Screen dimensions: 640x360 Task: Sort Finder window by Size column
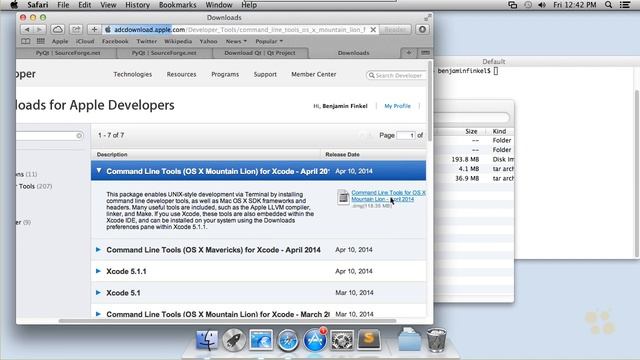471,131
